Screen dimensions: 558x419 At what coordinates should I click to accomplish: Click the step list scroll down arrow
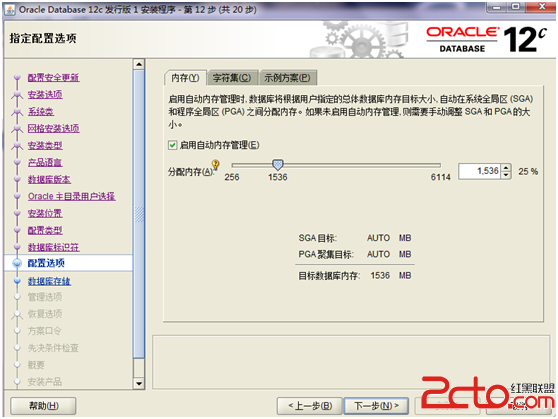pos(139,384)
